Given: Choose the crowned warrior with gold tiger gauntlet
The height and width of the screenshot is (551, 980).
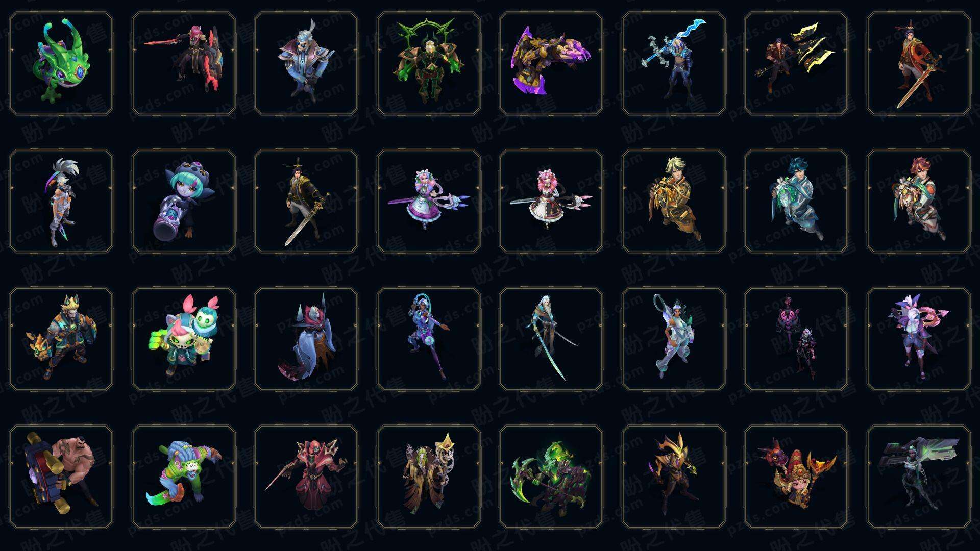Looking at the screenshot, I should 61,339.
